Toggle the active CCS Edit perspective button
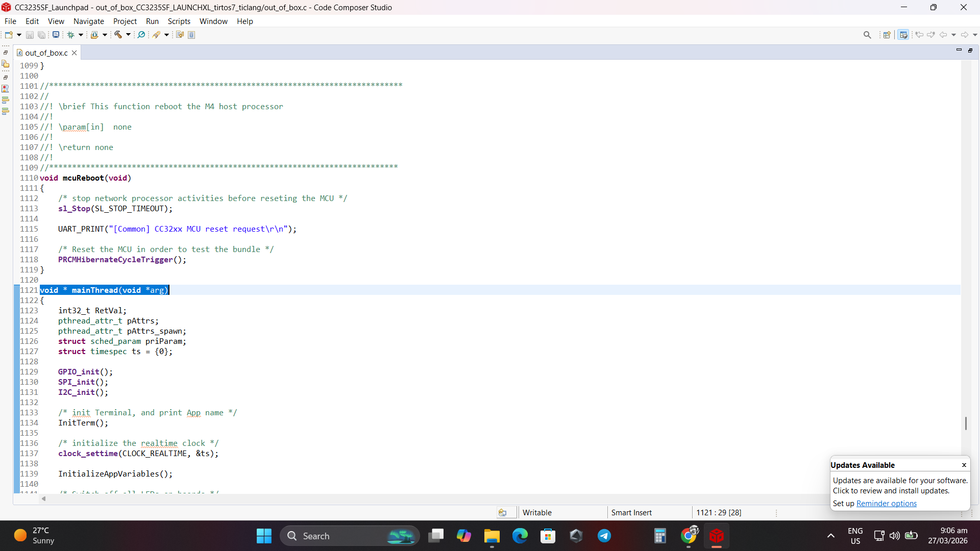The width and height of the screenshot is (980, 551). pyautogui.click(x=903, y=35)
